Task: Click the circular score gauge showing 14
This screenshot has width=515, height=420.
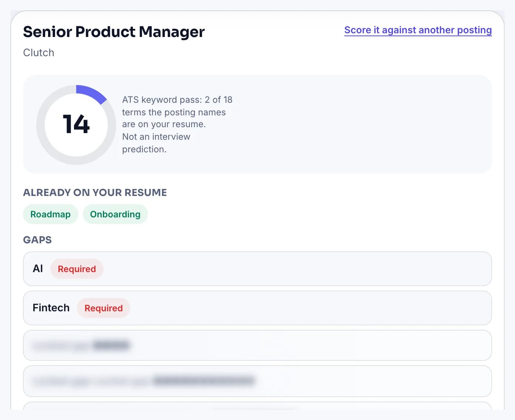Action: pos(76,125)
